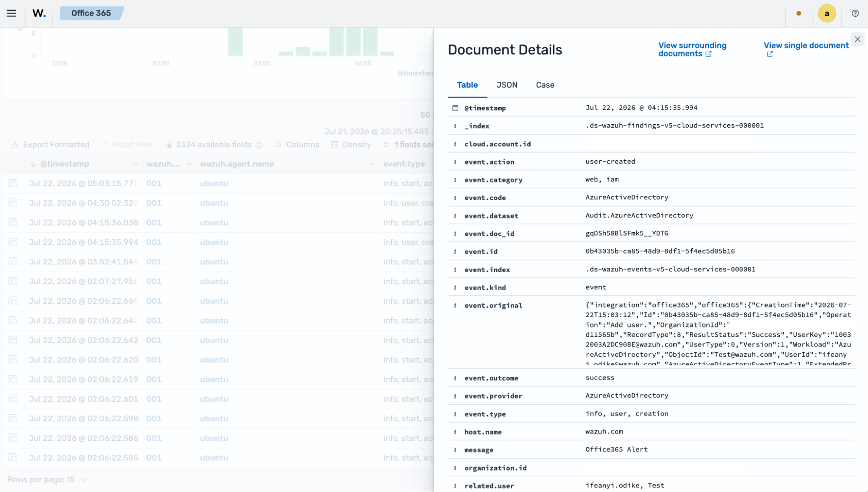Click the 'Audit.AzureActiveDirectory' value

[639, 215]
